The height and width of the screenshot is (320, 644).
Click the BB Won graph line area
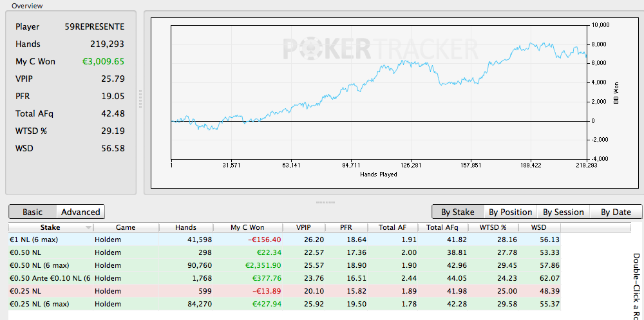coord(379,93)
